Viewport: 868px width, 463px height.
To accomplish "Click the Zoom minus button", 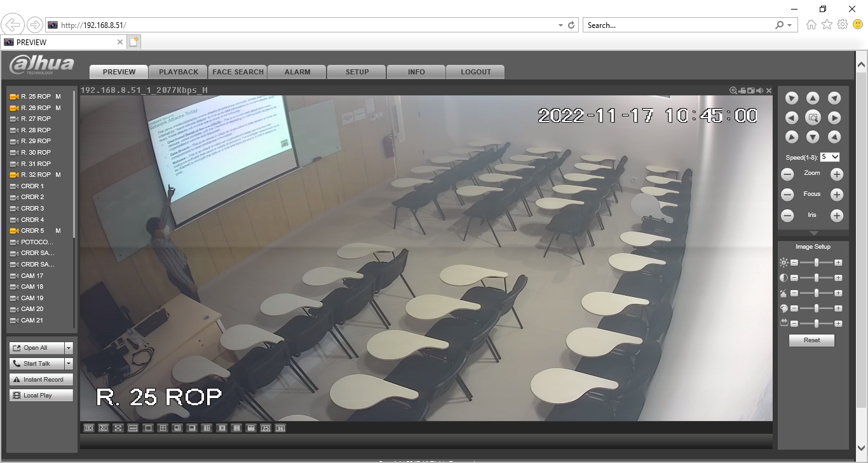I will click(787, 174).
